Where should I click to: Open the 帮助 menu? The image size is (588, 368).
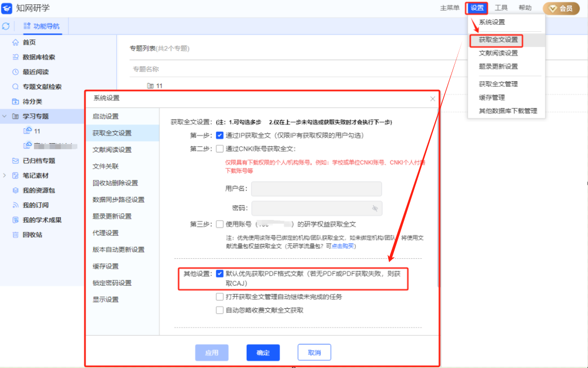[x=525, y=8]
